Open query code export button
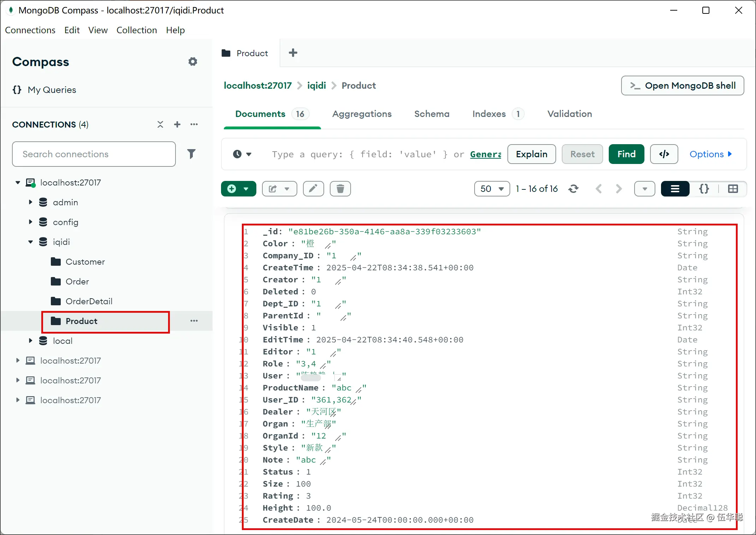Viewport: 756px width, 535px height. 664,154
